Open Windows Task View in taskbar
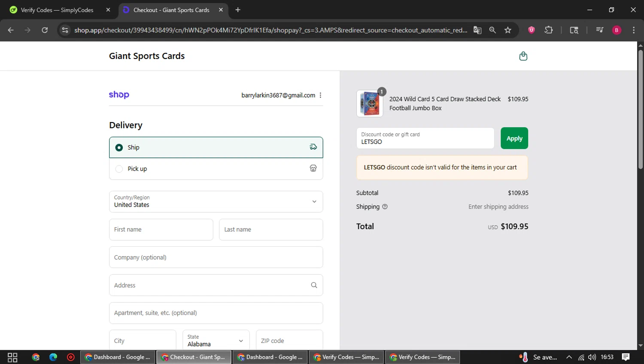The width and height of the screenshot is (644, 364). [12, 357]
